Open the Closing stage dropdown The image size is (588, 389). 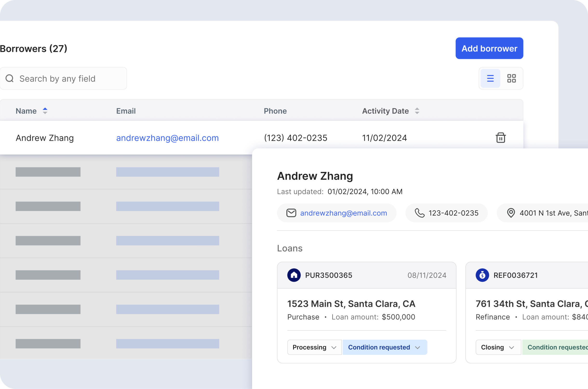(498, 347)
